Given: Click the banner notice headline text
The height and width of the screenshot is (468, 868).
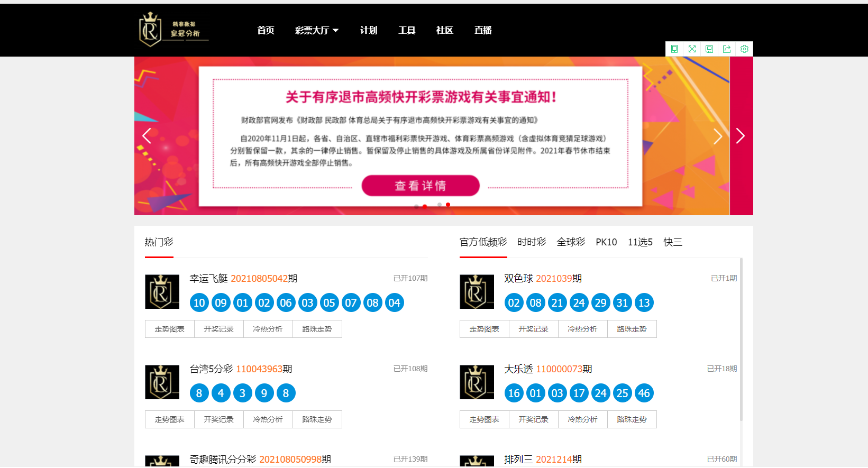Looking at the screenshot, I should pos(421,97).
